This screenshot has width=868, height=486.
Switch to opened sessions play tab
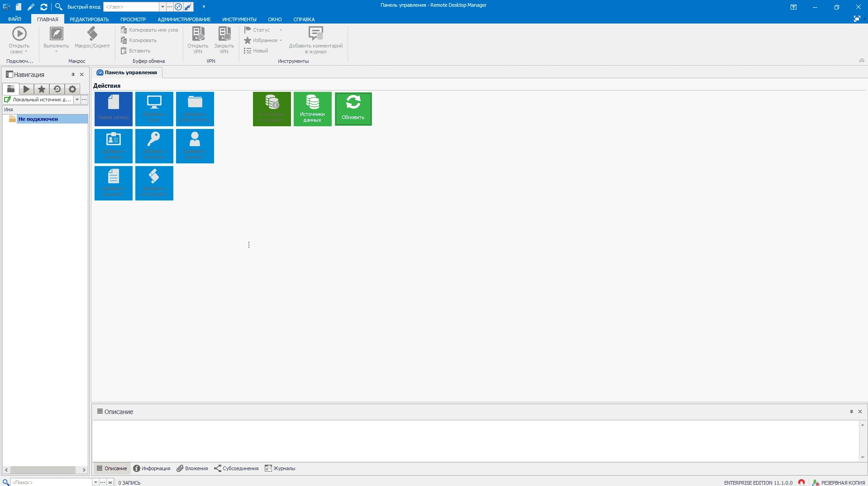point(26,89)
